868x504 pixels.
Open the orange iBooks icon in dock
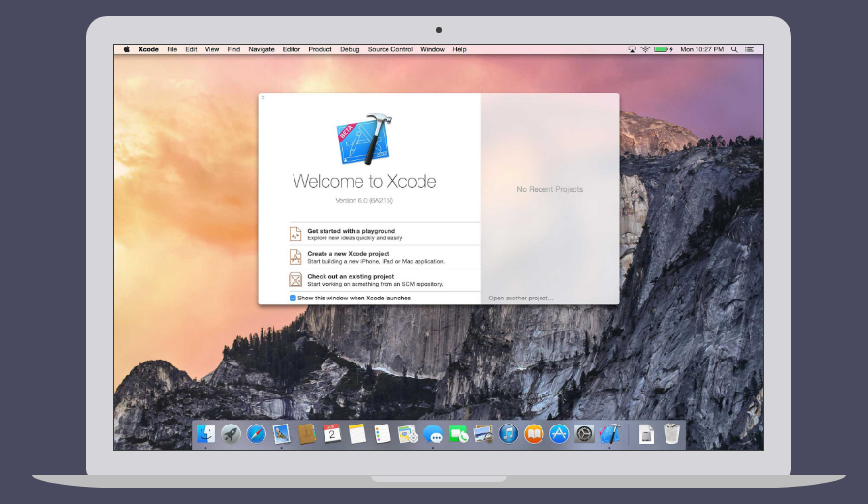[x=534, y=433]
